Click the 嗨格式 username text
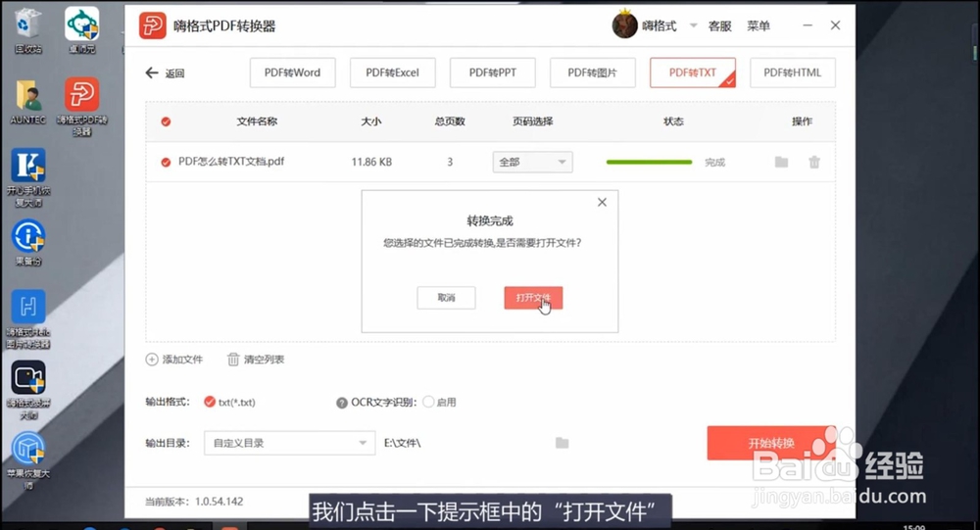The height and width of the screenshot is (530, 980). pos(660,25)
